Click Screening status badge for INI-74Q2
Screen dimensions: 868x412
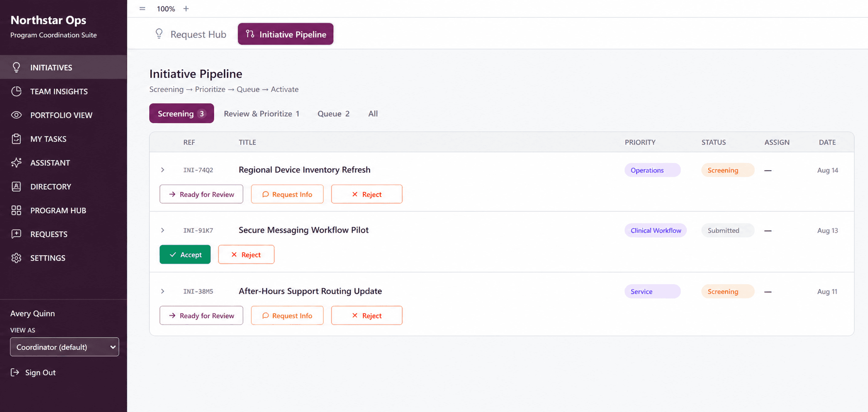728,170
